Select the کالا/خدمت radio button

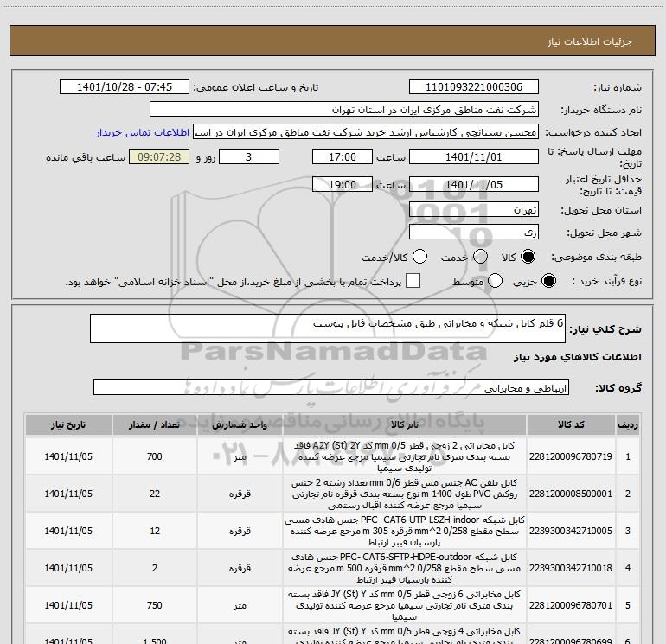point(419,257)
